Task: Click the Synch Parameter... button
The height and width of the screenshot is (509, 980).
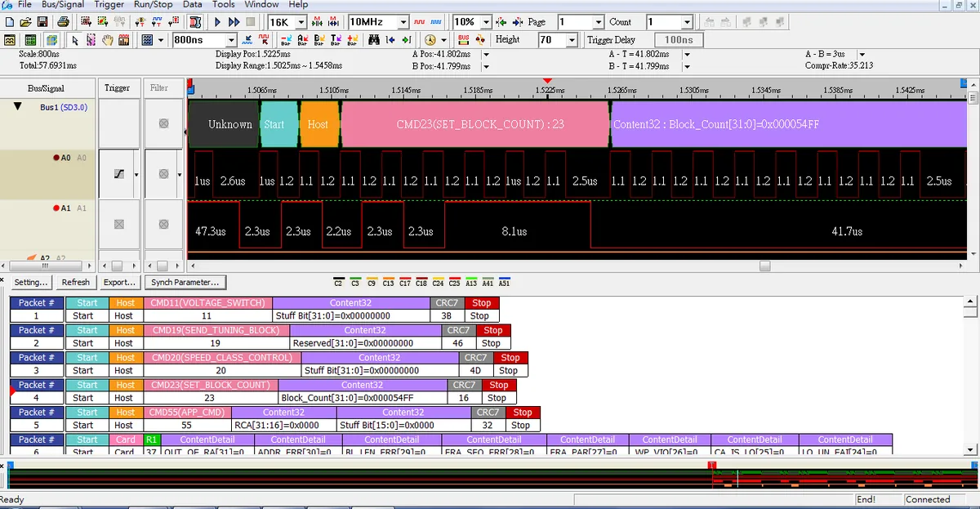Action: point(185,282)
